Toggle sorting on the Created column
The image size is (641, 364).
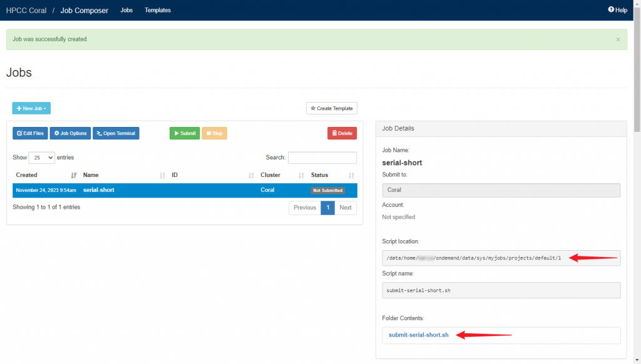[26, 174]
